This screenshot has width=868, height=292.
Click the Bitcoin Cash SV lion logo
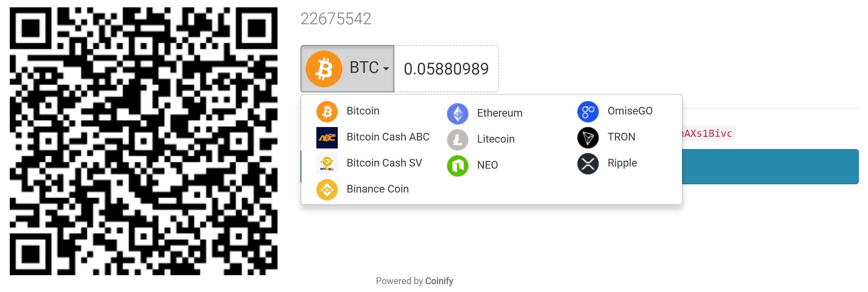326,163
